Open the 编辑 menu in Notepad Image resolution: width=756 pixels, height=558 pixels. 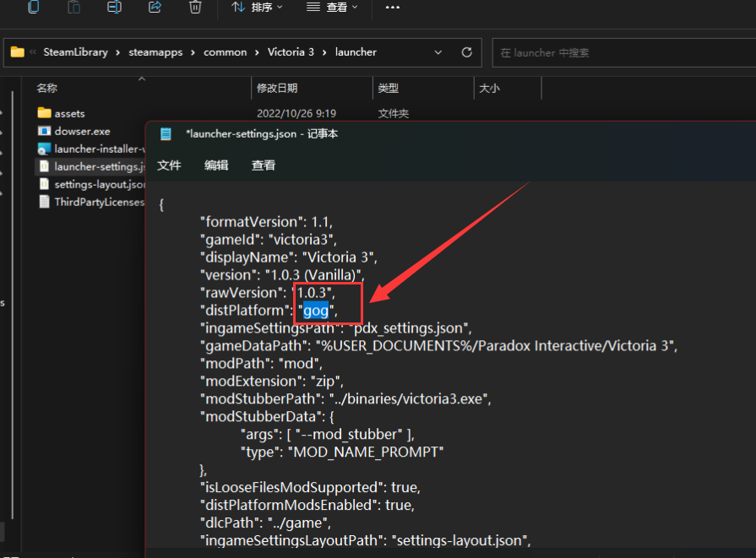pyautogui.click(x=216, y=165)
